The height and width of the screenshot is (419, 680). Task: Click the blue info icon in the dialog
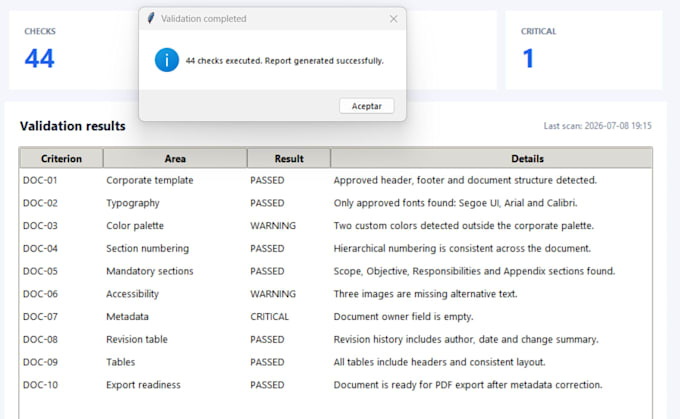167,60
